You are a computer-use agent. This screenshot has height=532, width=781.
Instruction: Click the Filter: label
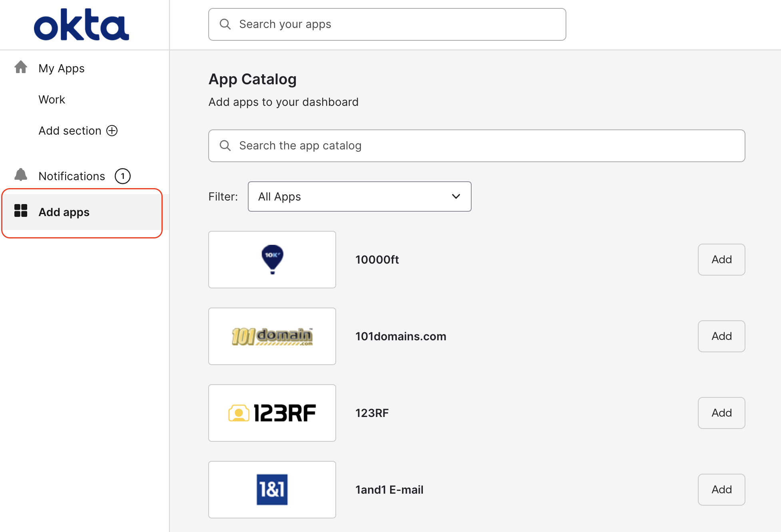click(223, 197)
